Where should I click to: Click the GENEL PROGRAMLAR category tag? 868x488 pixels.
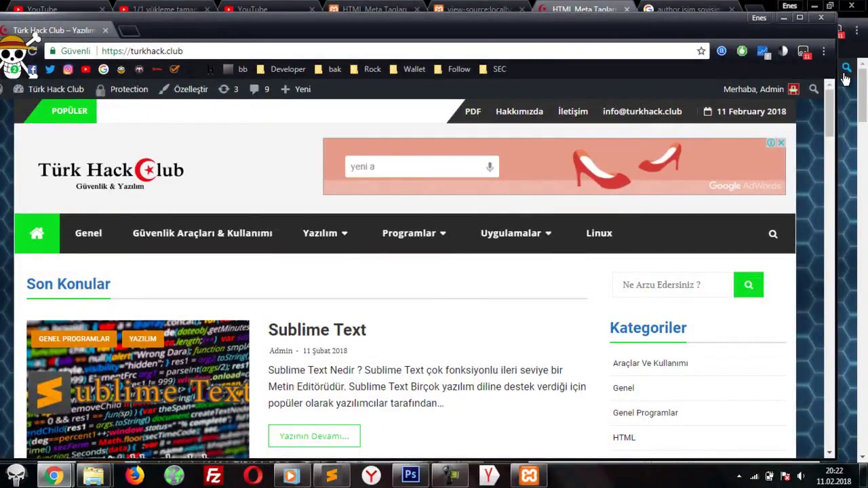pyautogui.click(x=74, y=338)
